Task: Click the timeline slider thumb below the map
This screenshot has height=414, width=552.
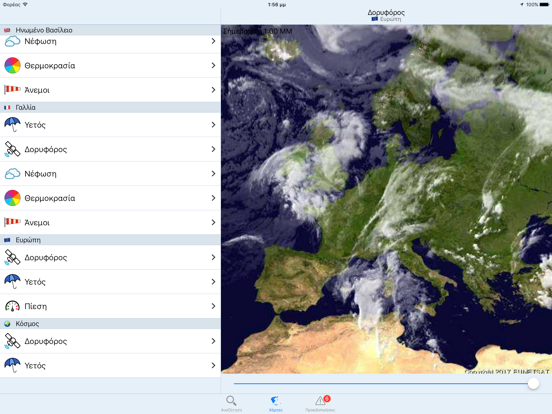Action: 533,383
